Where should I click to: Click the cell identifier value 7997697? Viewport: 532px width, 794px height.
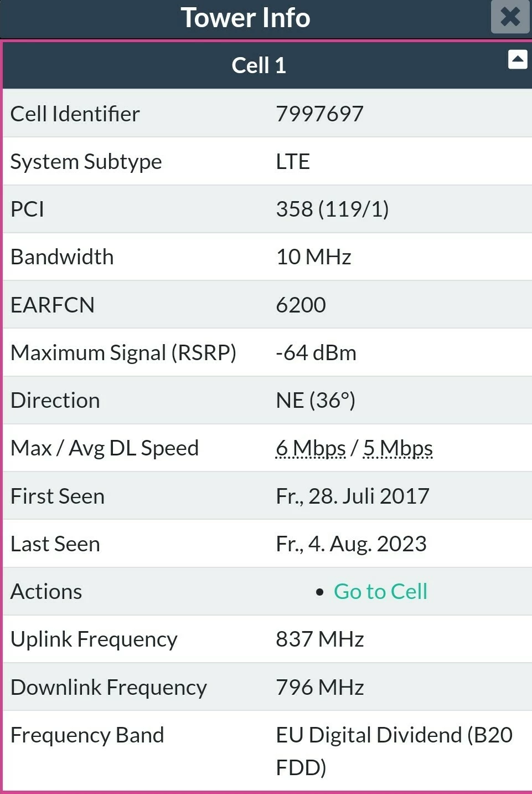click(x=319, y=114)
